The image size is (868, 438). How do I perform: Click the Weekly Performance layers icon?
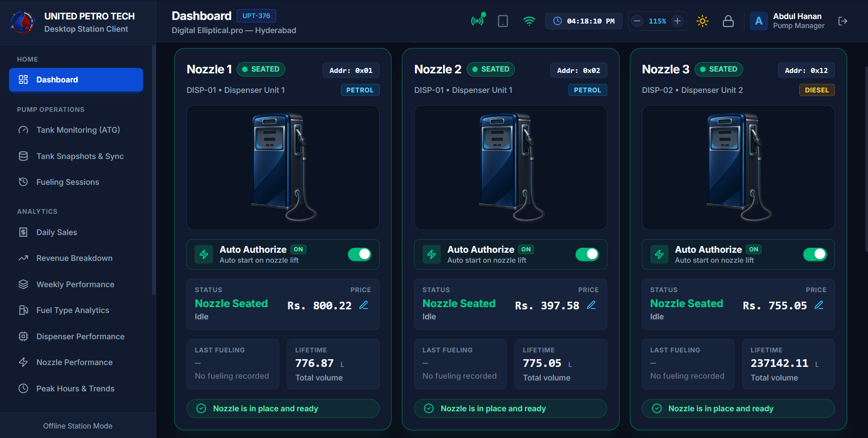pos(23,284)
